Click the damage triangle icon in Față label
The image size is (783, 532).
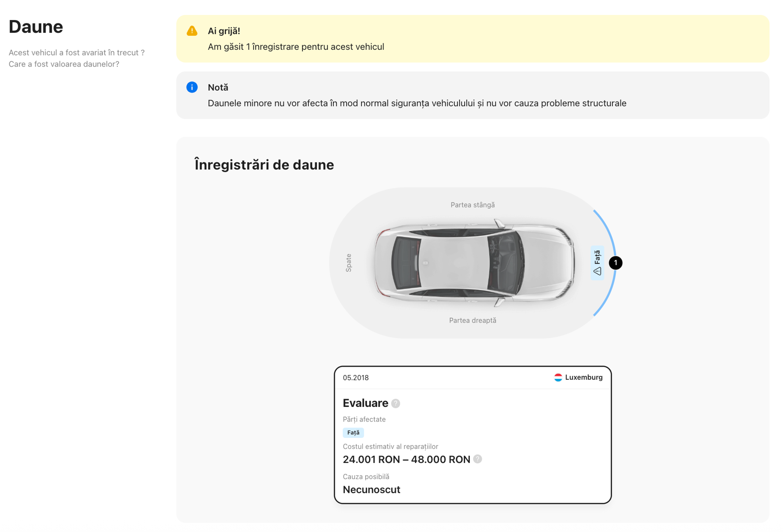coord(597,271)
